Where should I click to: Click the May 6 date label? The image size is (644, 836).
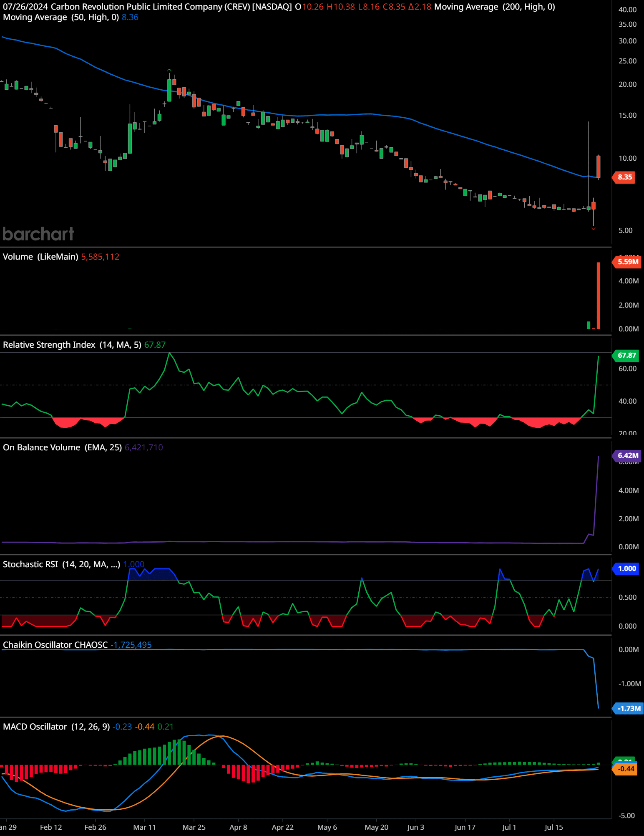pyautogui.click(x=327, y=827)
